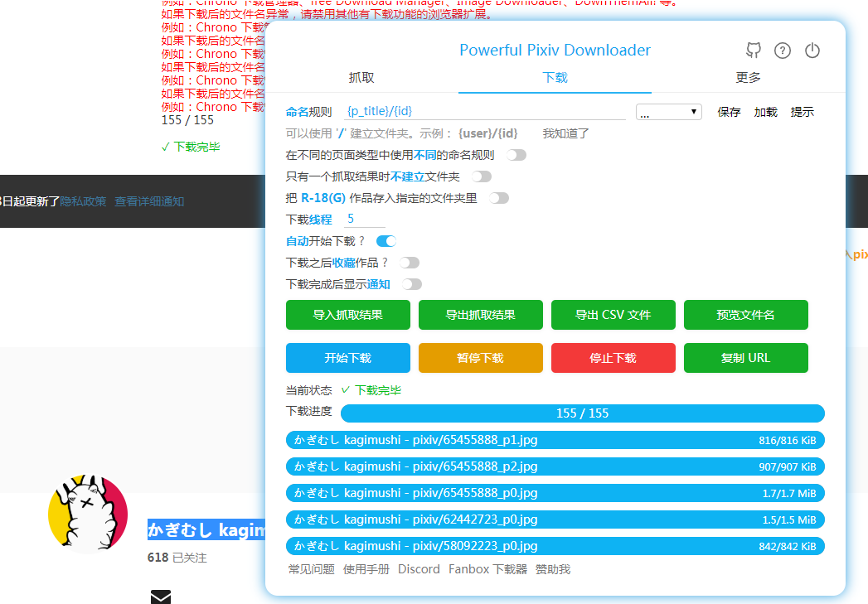This screenshot has width=868, height=604.
Task: Open the GitHub repository icon
Action: [754, 51]
